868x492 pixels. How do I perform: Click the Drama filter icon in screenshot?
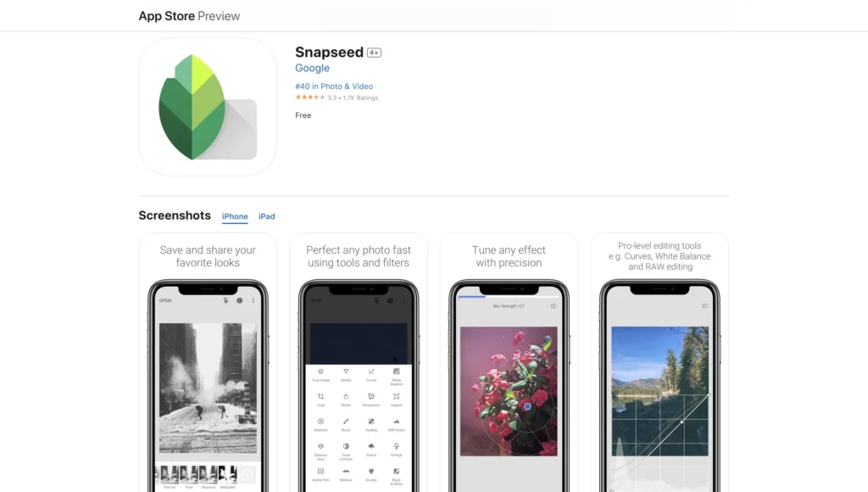click(x=371, y=446)
